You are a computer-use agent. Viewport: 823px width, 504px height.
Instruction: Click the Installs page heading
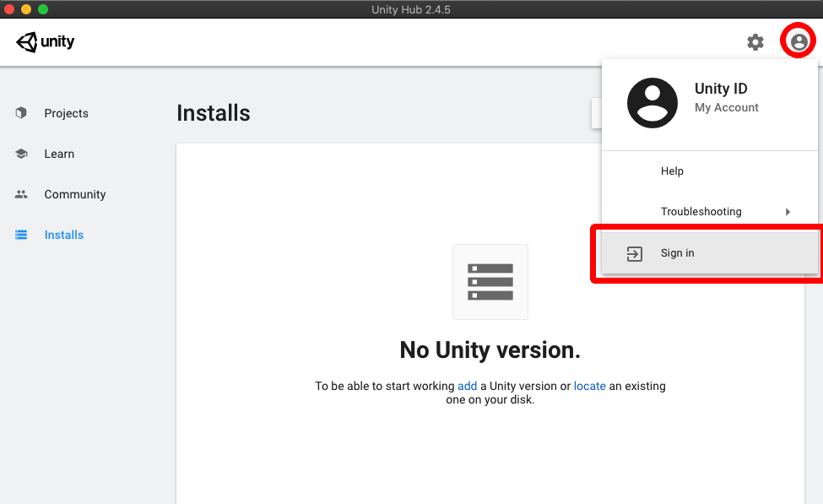213,113
